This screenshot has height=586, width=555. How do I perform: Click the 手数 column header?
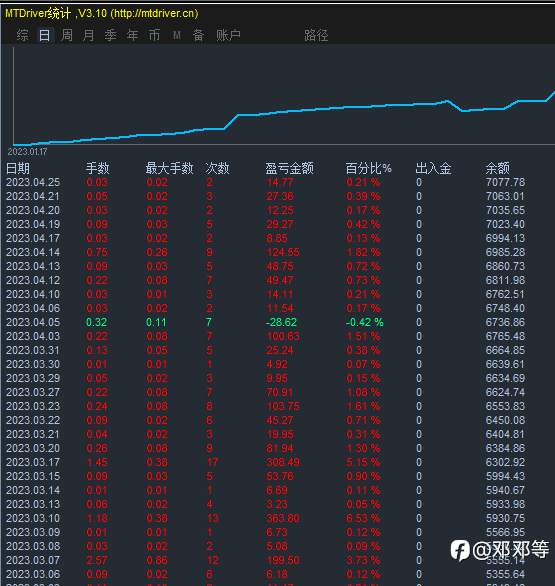[98, 168]
